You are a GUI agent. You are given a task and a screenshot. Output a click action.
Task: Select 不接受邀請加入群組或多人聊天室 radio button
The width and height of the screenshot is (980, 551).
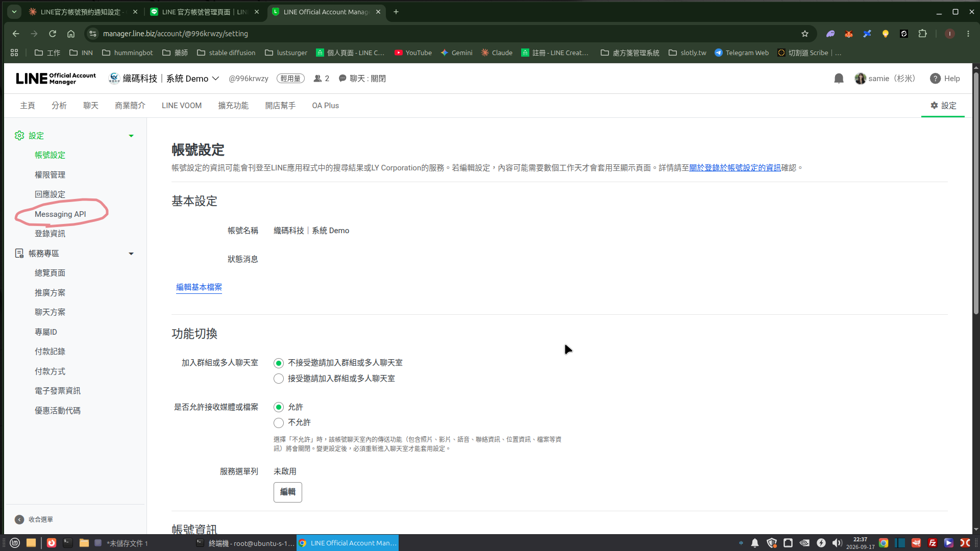[x=279, y=363]
